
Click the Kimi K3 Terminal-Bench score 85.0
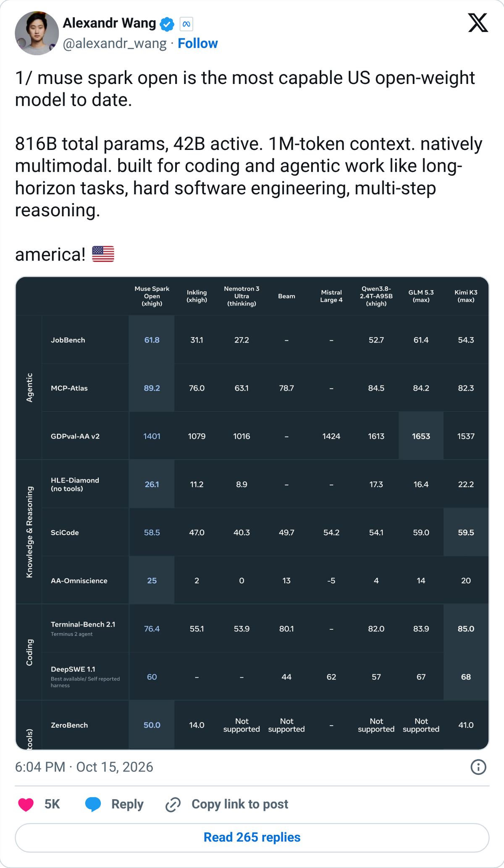pyautogui.click(x=466, y=629)
